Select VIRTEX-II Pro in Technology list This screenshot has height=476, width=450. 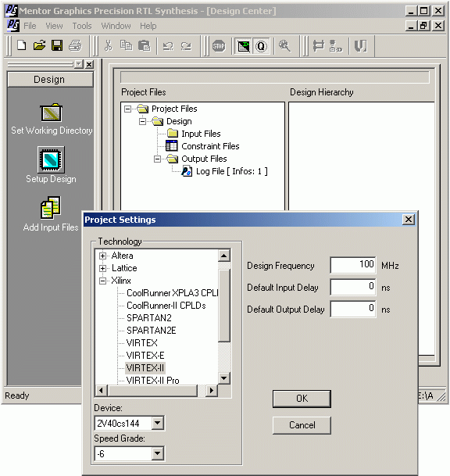pos(152,381)
